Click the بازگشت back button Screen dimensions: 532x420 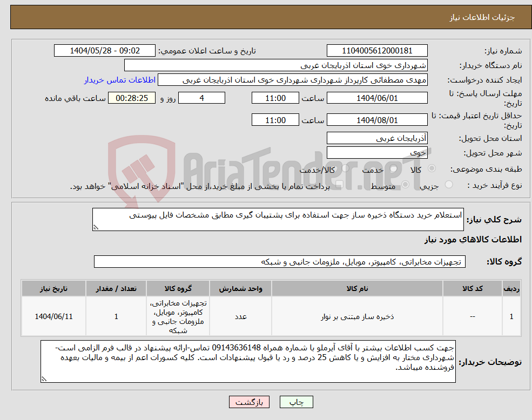pyautogui.click(x=248, y=402)
